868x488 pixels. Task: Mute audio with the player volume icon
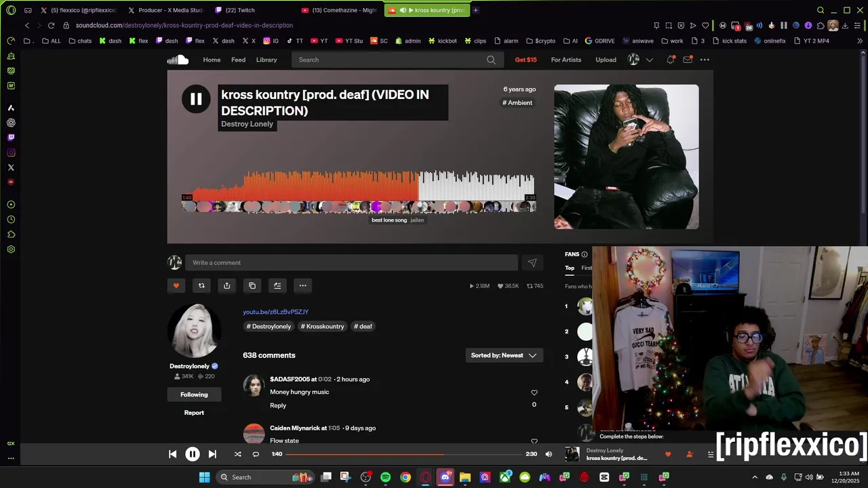click(549, 454)
